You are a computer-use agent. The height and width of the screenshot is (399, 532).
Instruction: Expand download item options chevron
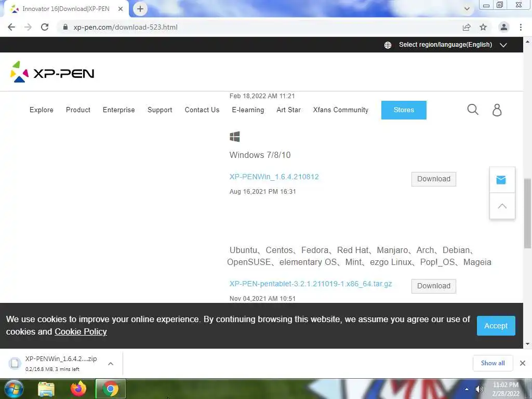pyautogui.click(x=111, y=364)
